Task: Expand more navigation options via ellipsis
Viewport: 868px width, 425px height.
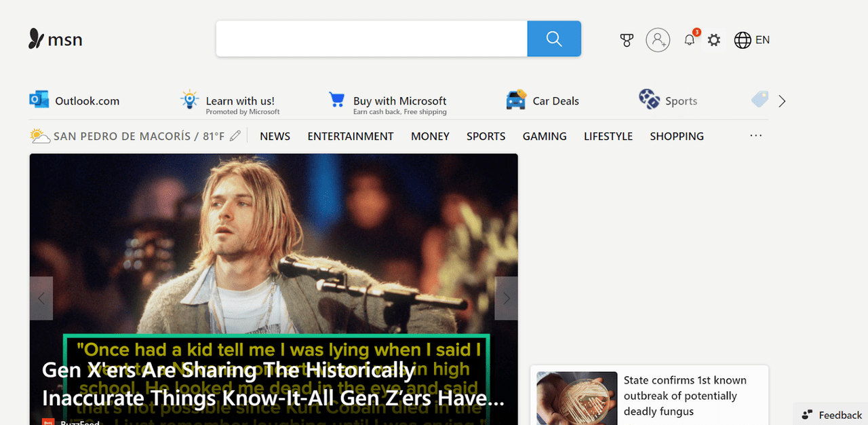Action: 755,136
